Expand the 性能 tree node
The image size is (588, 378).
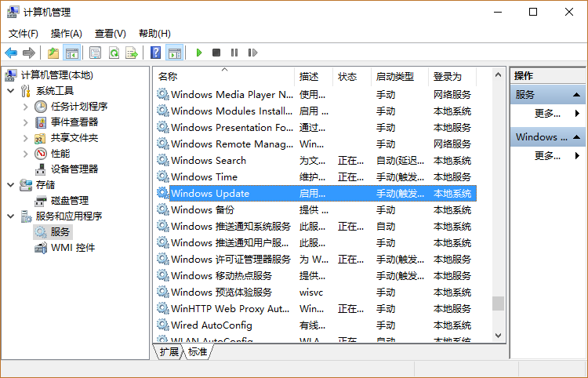tap(26, 154)
